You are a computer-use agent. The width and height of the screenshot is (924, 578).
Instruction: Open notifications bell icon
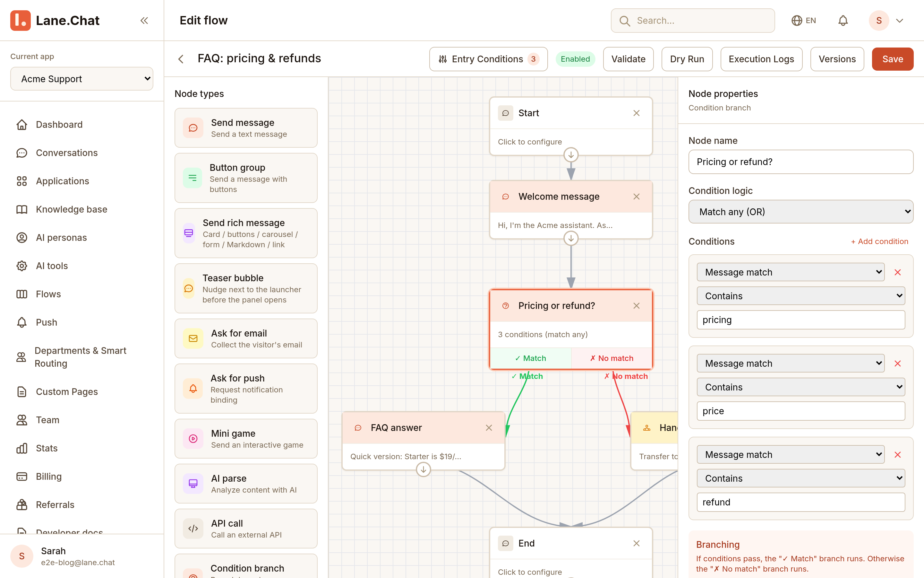pyautogui.click(x=843, y=21)
